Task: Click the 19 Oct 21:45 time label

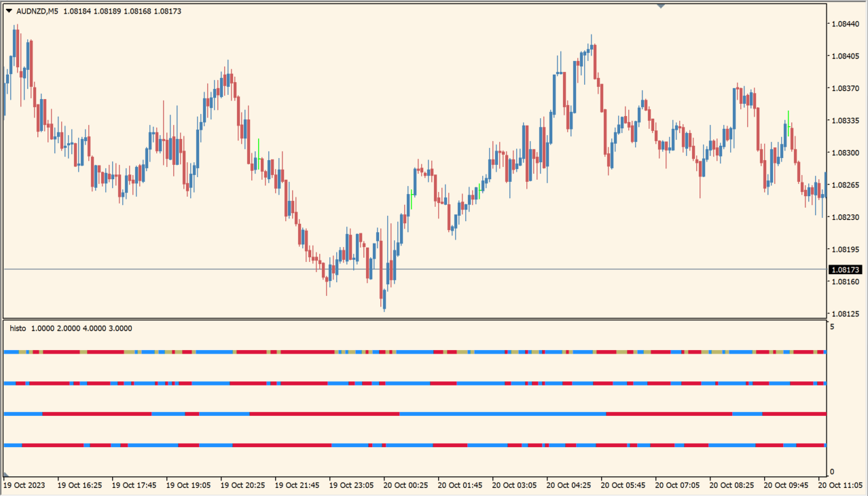Action: (x=297, y=485)
